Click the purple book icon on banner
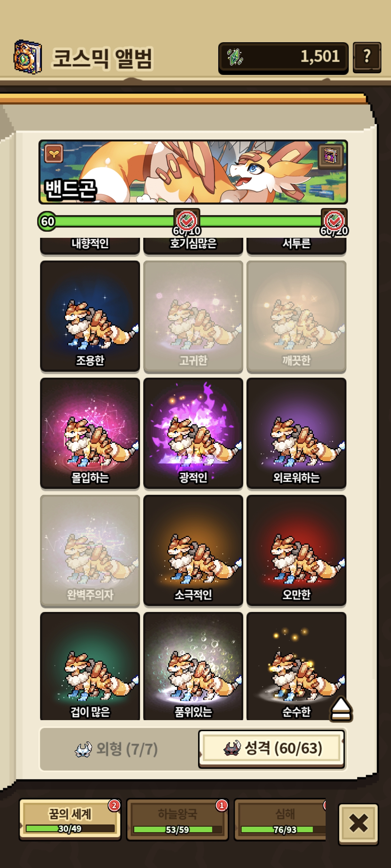The image size is (391, 868). point(330,156)
